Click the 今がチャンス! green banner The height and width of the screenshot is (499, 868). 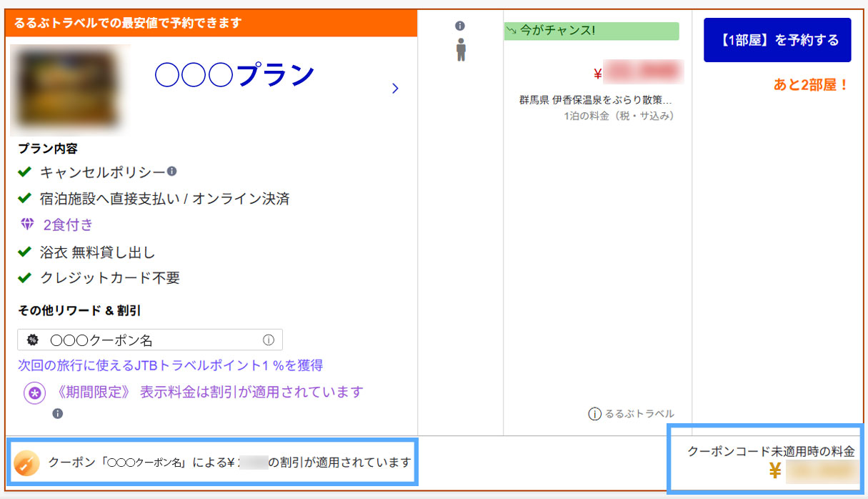(592, 31)
